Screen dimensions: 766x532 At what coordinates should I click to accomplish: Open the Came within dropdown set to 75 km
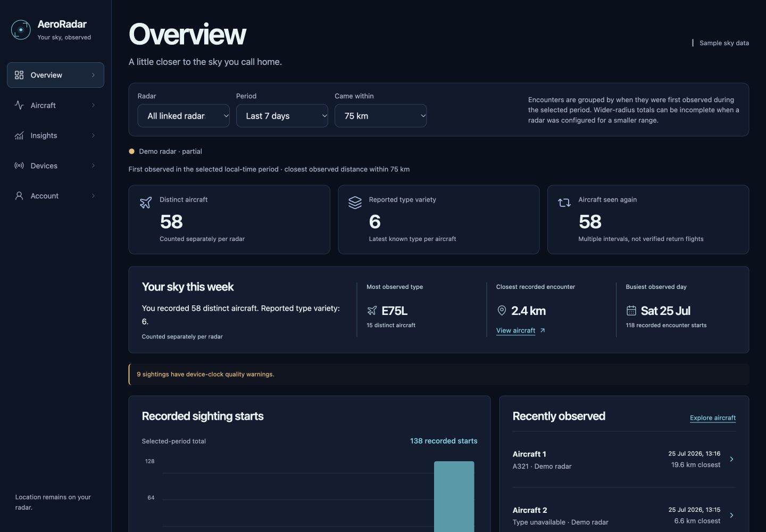(x=380, y=116)
